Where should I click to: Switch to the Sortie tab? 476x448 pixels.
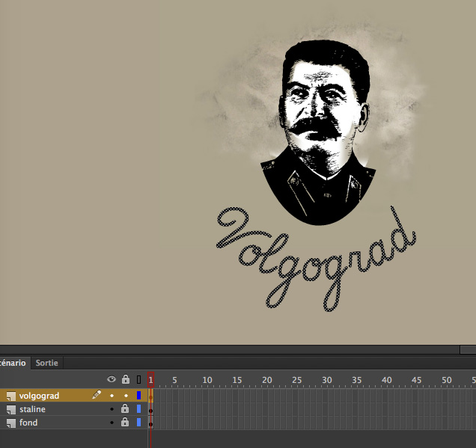(46, 363)
